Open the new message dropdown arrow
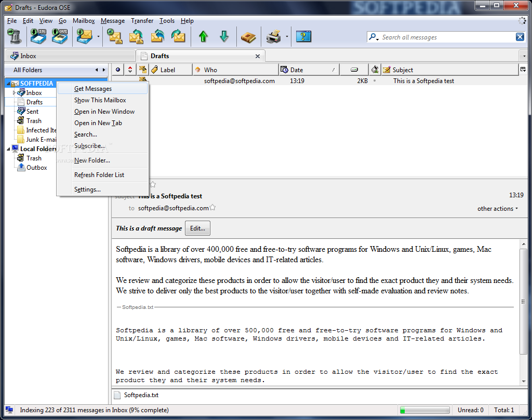The height and width of the screenshot is (420, 532). coord(98,36)
